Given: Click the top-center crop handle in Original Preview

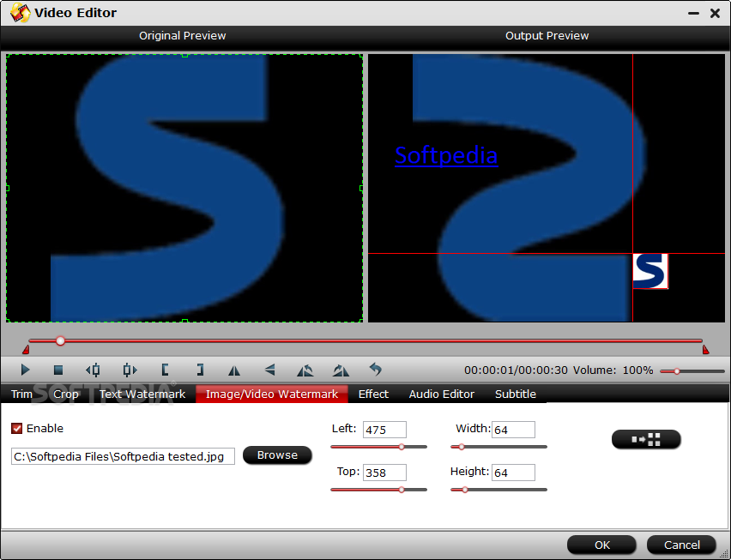Looking at the screenshot, I should click(x=185, y=55).
